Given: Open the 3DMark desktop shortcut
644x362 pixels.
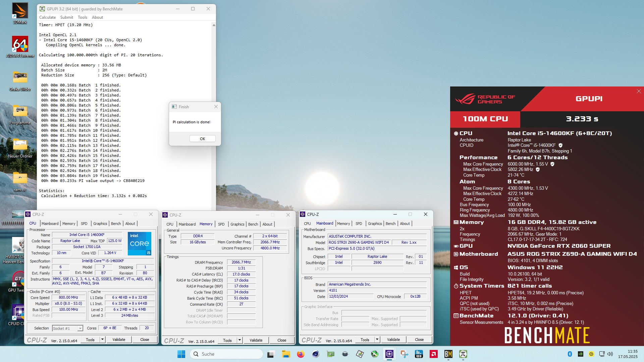Looking at the screenshot, I should [x=20, y=13].
